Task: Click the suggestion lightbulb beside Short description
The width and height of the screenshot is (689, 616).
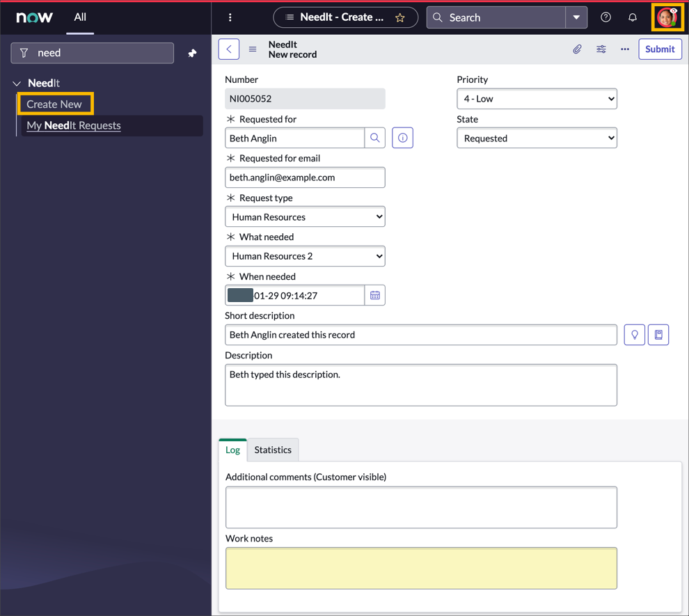Action: pyautogui.click(x=634, y=335)
